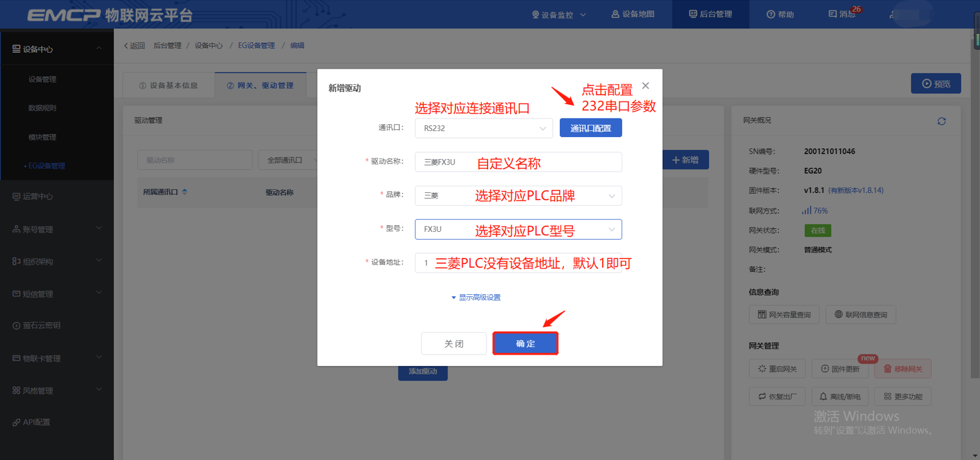
Task: Click sort arrows beside 所属通讯口 column
Action: [x=184, y=192]
